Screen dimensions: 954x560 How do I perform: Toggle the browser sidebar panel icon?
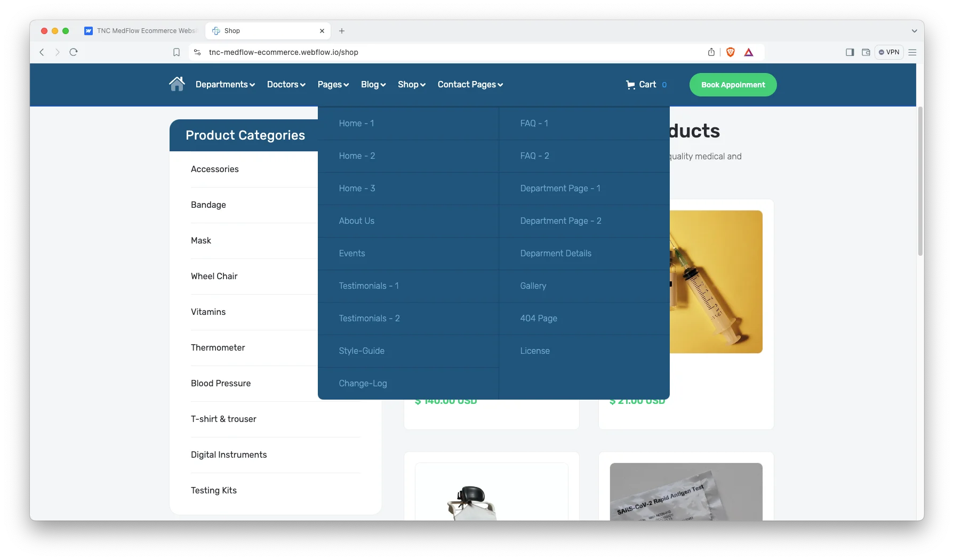(849, 52)
